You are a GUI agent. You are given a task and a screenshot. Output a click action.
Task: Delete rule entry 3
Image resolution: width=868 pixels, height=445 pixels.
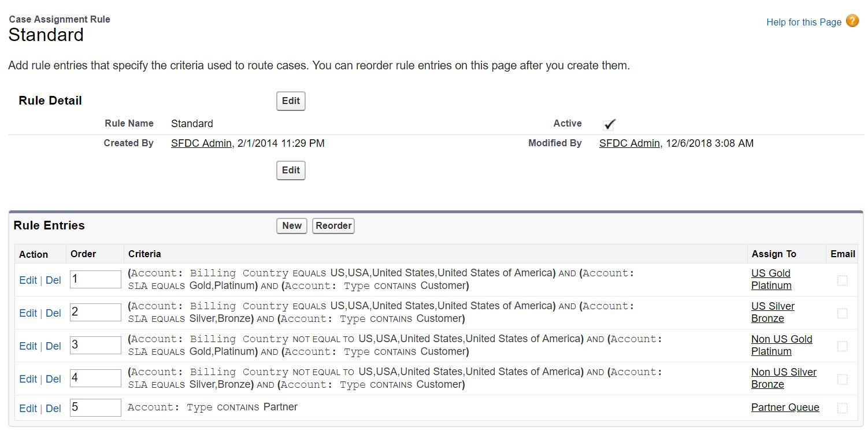tap(53, 346)
